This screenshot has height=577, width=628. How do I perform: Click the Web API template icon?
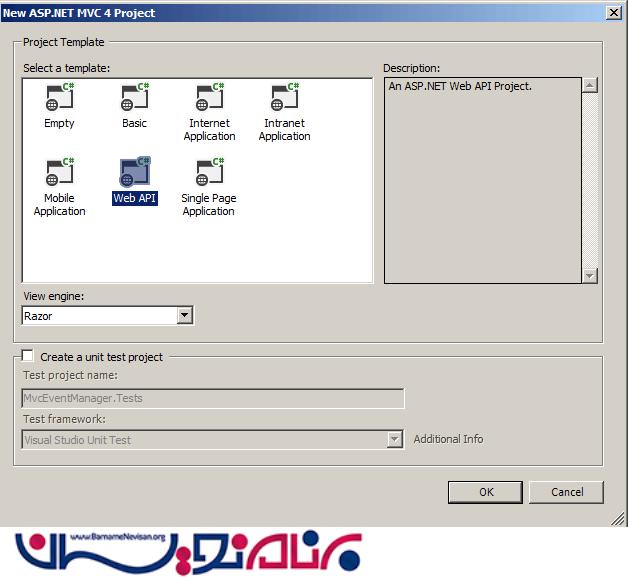pyautogui.click(x=134, y=172)
